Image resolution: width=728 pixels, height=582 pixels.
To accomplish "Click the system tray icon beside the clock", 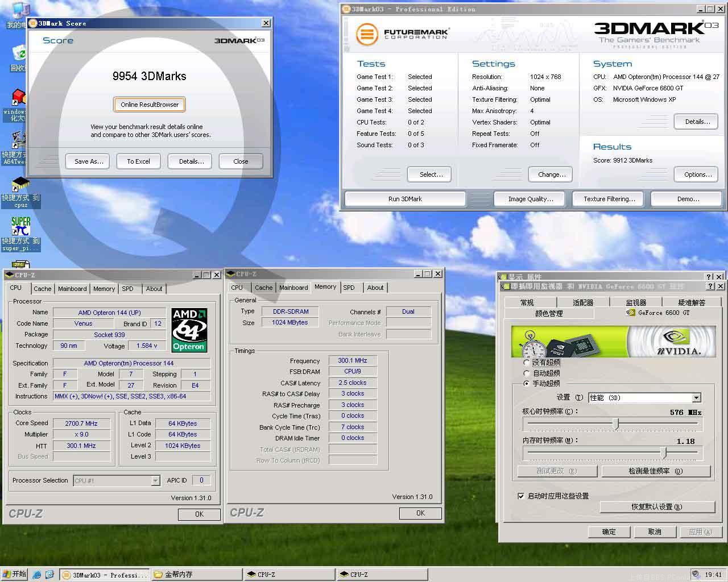I will (696, 574).
